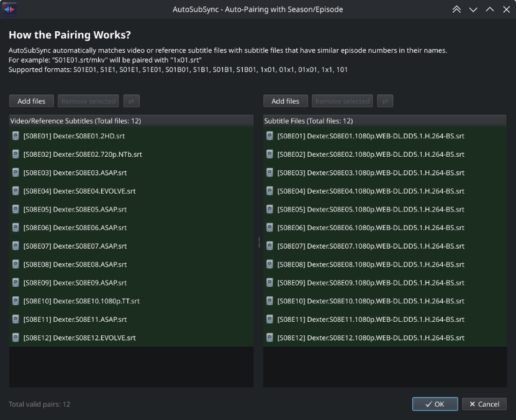Select [S08E05] Dexter.S08E05.1080p.WEB-DL subtitle row
The height and width of the screenshot is (420, 516).
coord(385,209)
